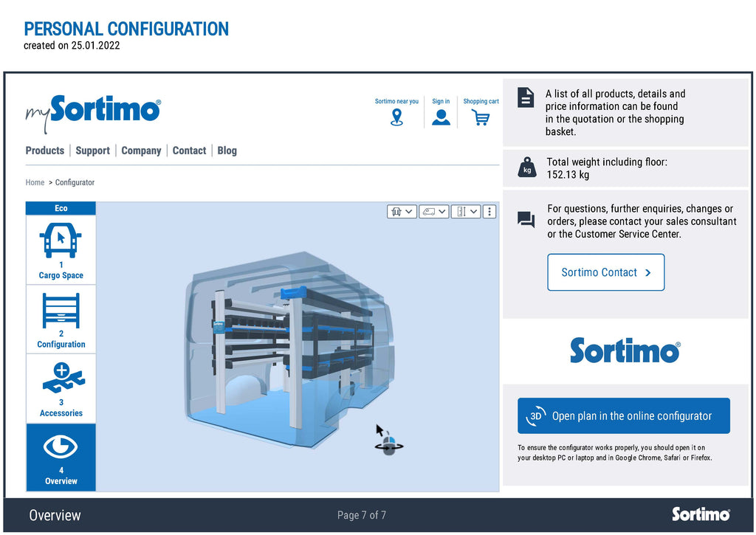Select step 2 Configuration
The image size is (756, 535).
tap(61, 319)
